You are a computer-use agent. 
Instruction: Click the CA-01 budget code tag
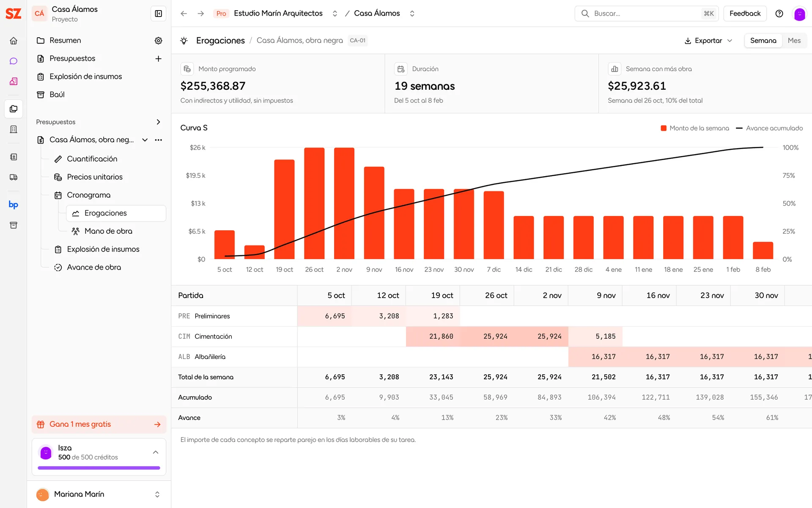[357, 41]
